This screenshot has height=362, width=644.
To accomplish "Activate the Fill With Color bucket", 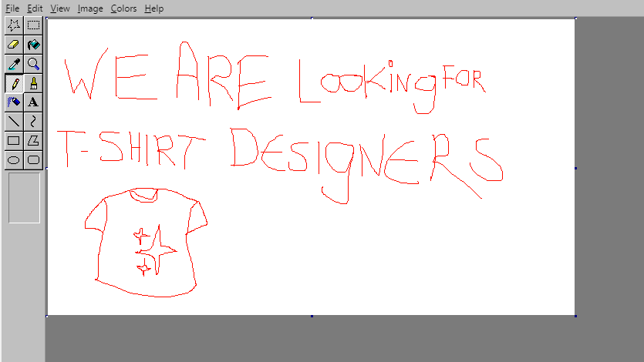I will (33, 44).
